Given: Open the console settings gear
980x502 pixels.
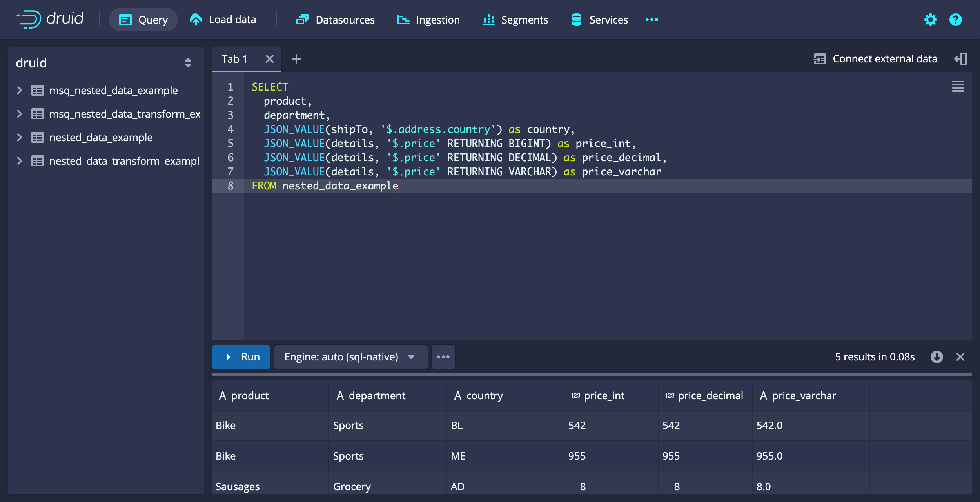Looking at the screenshot, I should pyautogui.click(x=930, y=20).
